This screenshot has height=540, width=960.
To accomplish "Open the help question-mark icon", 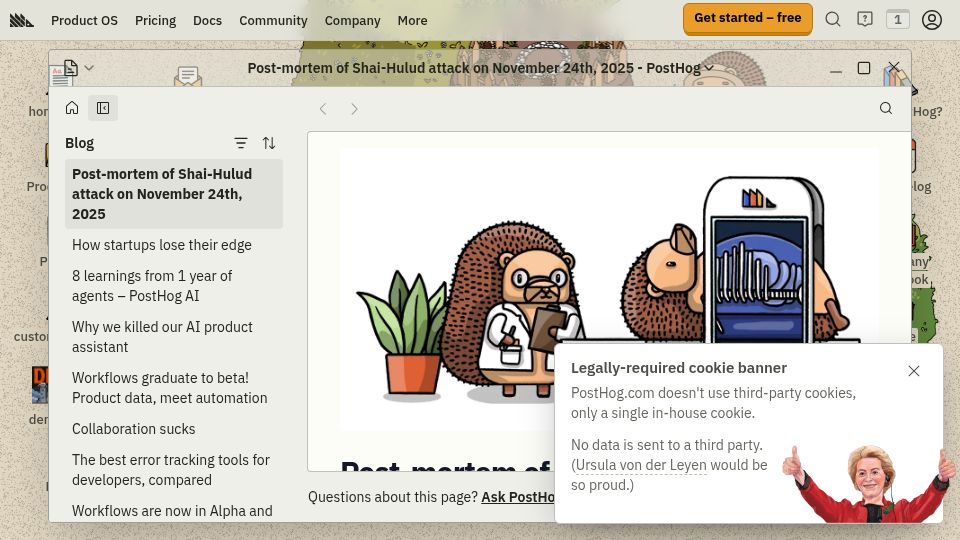I will pyautogui.click(x=864, y=20).
